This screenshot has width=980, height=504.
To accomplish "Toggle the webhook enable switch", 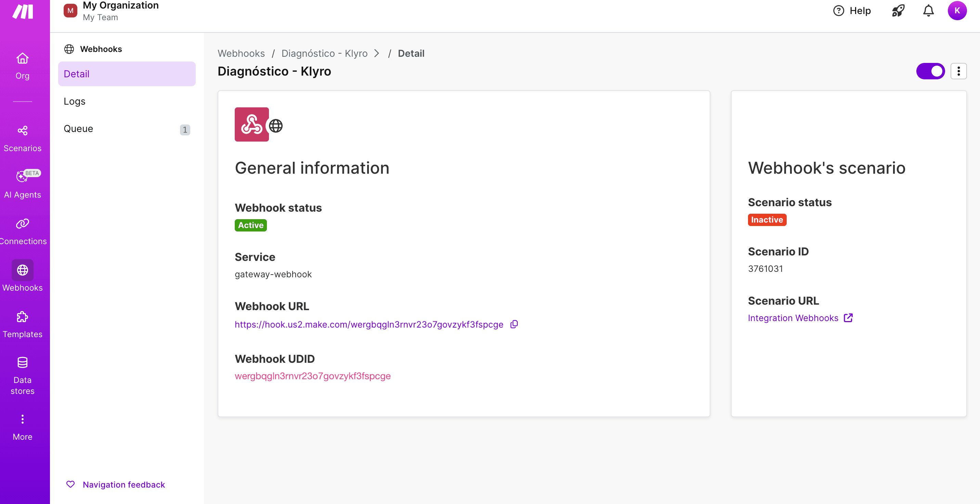I will coord(930,71).
